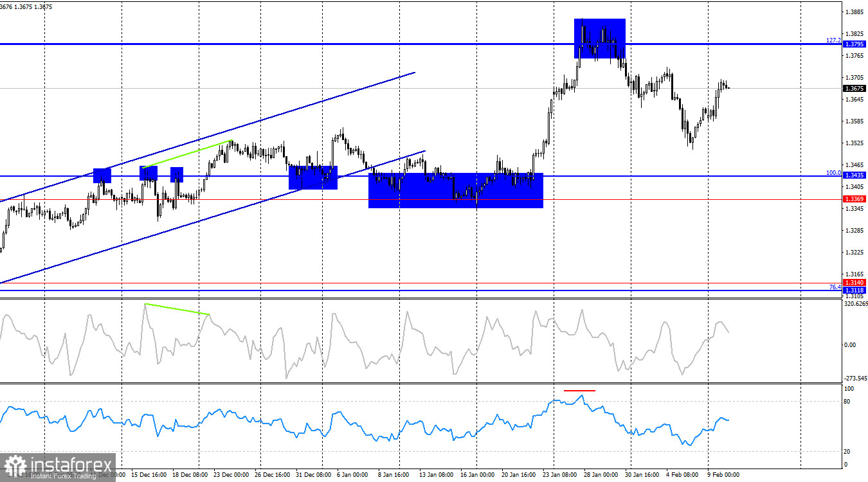Click the 23 Jan 08:00 time axis label
868x482 pixels.
559,474
